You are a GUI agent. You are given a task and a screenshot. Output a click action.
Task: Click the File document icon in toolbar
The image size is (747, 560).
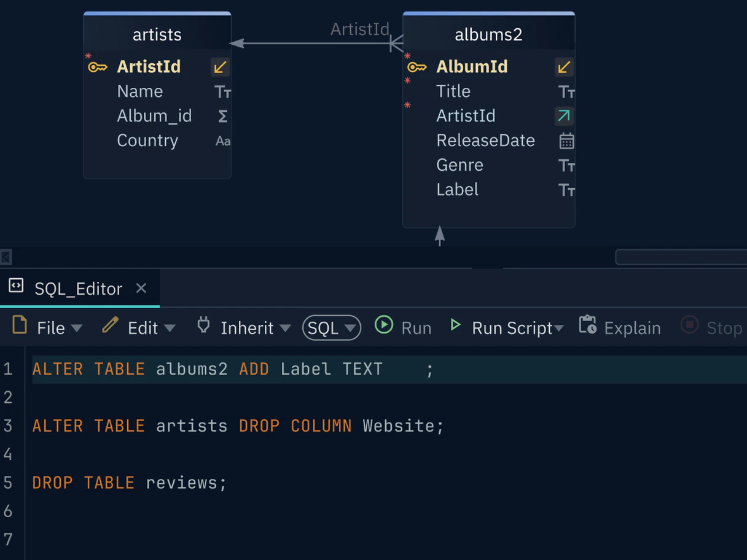[x=20, y=324]
